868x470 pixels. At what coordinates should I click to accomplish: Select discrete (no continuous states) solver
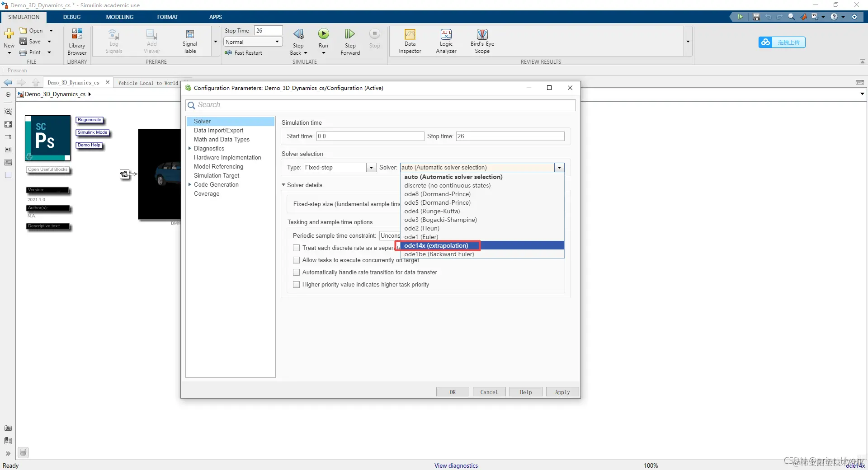[482, 185]
